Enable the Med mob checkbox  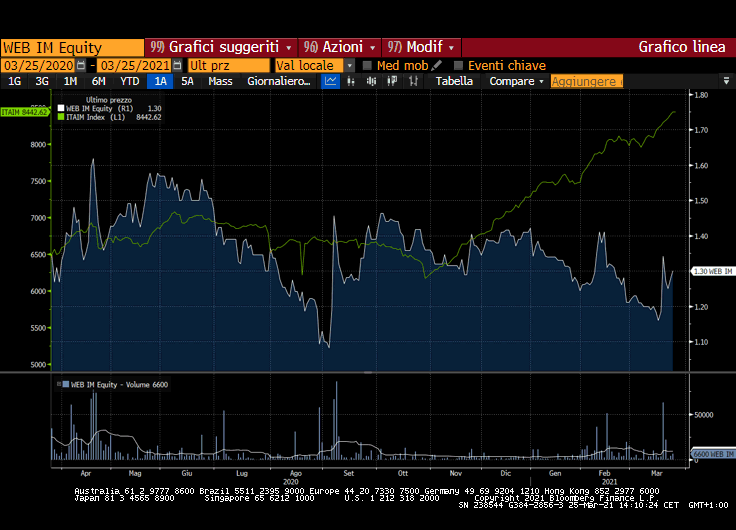[x=367, y=65]
